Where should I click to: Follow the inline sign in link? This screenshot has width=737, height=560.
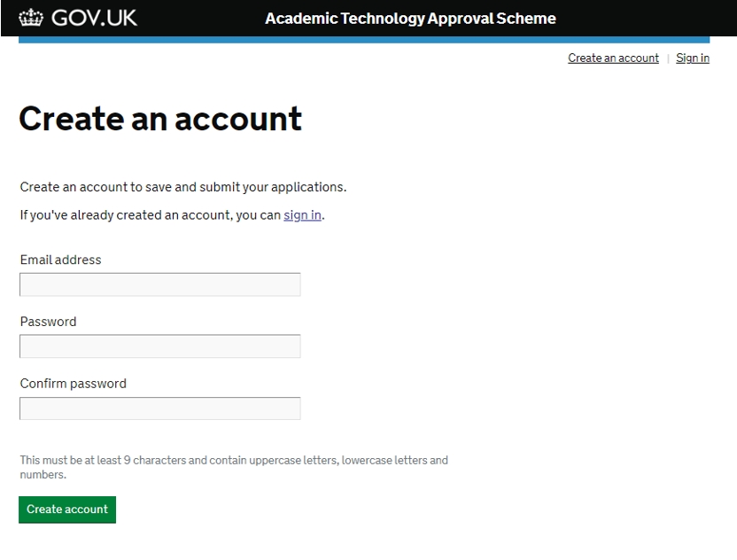(302, 215)
